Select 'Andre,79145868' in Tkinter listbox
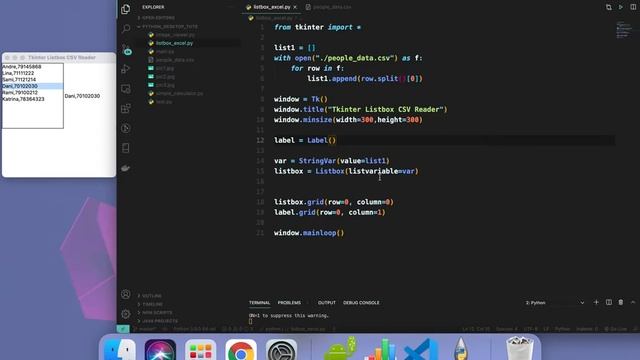The image size is (640, 360). pos(33,67)
